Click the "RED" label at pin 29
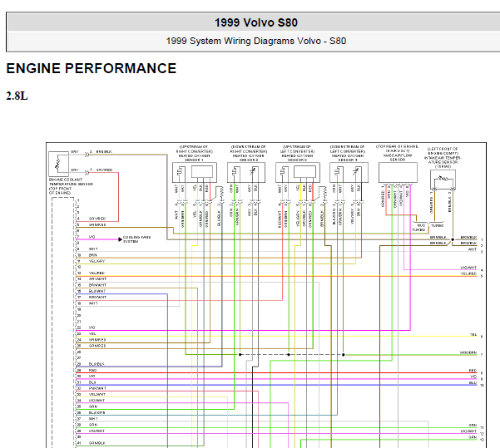This screenshot has width=500, height=448. pyautogui.click(x=92, y=370)
